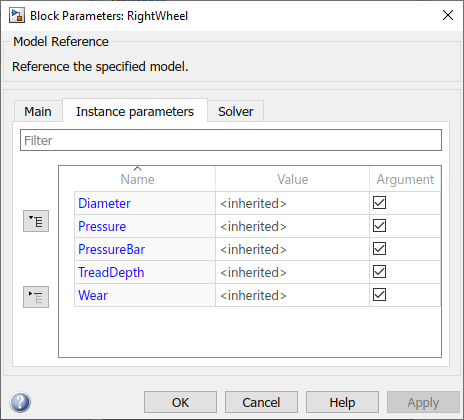Image resolution: width=464 pixels, height=420 pixels.
Task: Open the Pressure parameter link
Action: [x=102, y=226]
